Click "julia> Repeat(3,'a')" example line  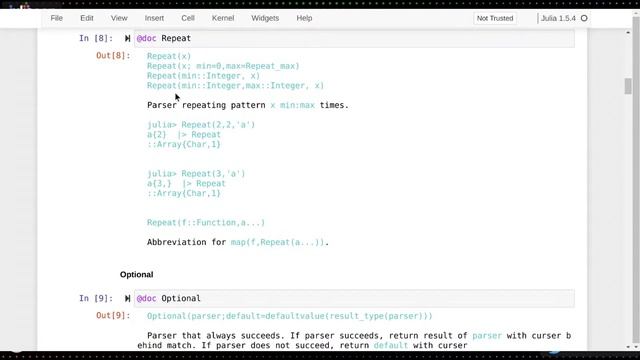click(x=196, y=174)
